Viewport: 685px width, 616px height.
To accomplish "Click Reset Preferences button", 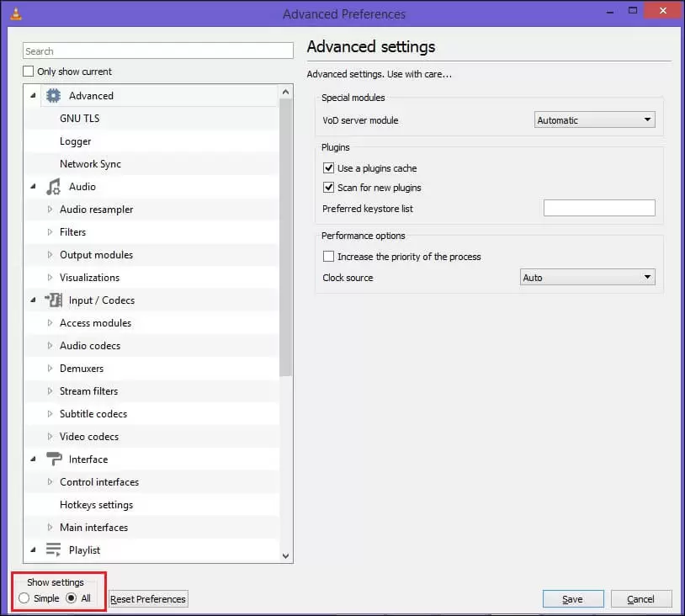I will click(x=147, y=599).
